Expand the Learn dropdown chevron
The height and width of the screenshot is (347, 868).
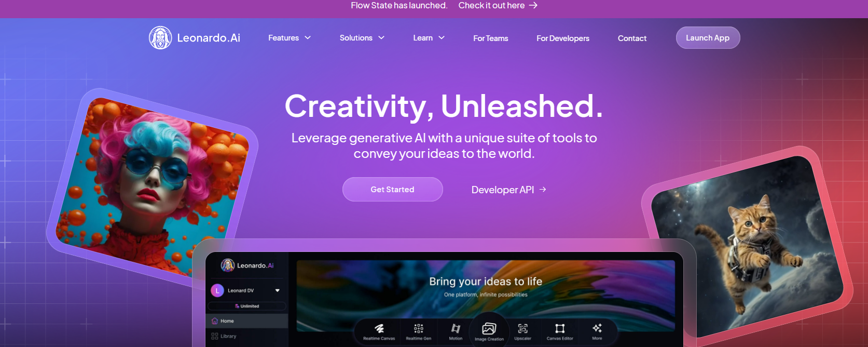[x=442, y=38]
